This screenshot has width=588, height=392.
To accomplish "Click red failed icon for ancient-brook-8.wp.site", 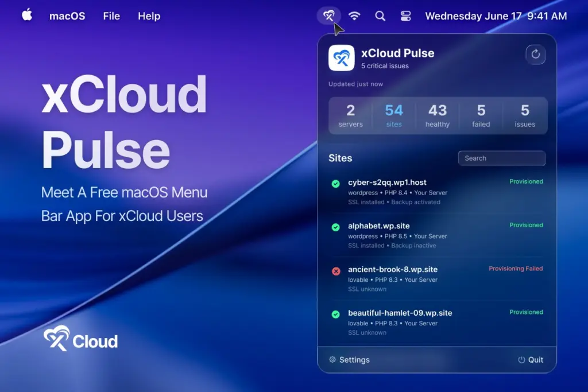I will point(336,271).
